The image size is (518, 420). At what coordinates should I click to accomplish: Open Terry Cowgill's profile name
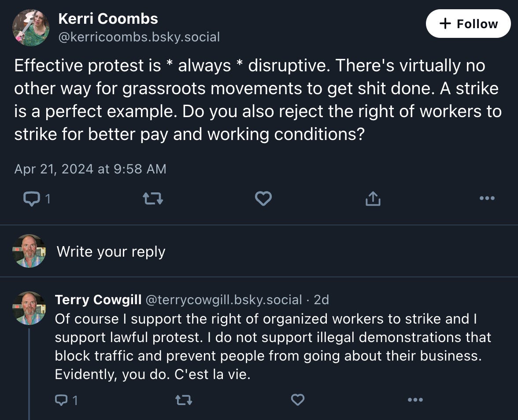tap(98, 300)
